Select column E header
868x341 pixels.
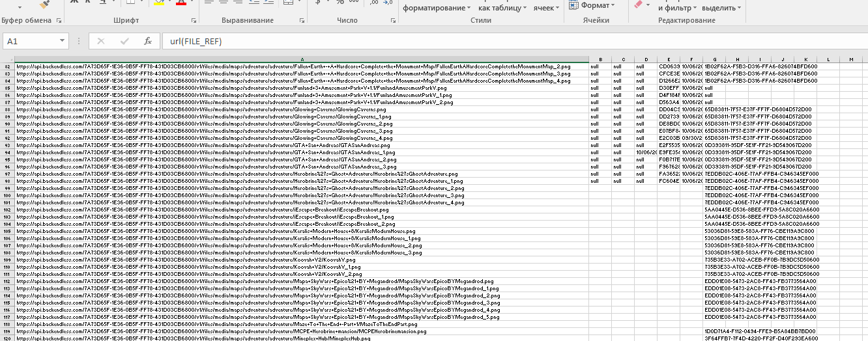[669, 59]
